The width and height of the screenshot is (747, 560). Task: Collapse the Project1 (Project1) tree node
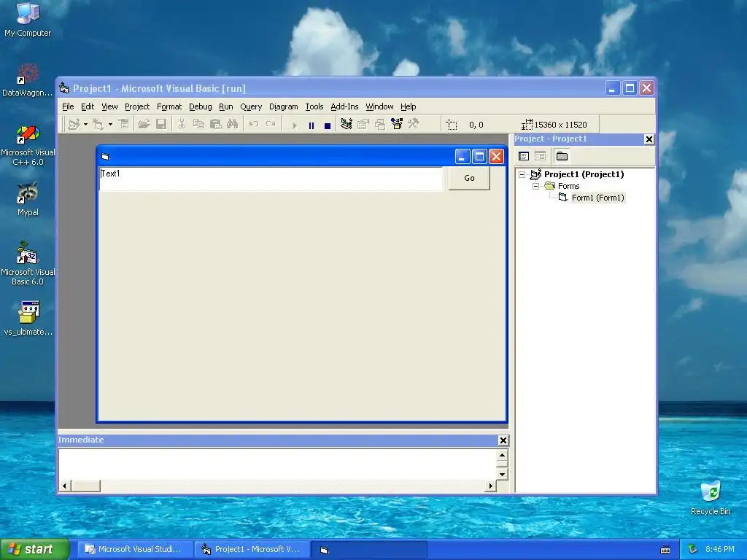coord(522,175)
